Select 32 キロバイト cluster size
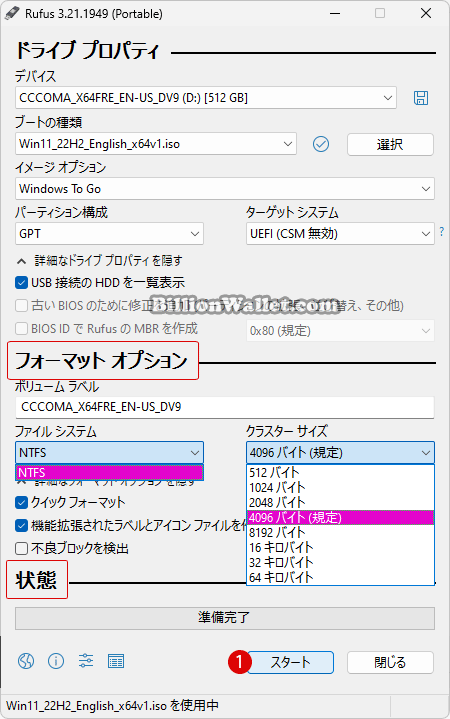The image size is (450, 719). pyautogui.click(x=340, y=563)
